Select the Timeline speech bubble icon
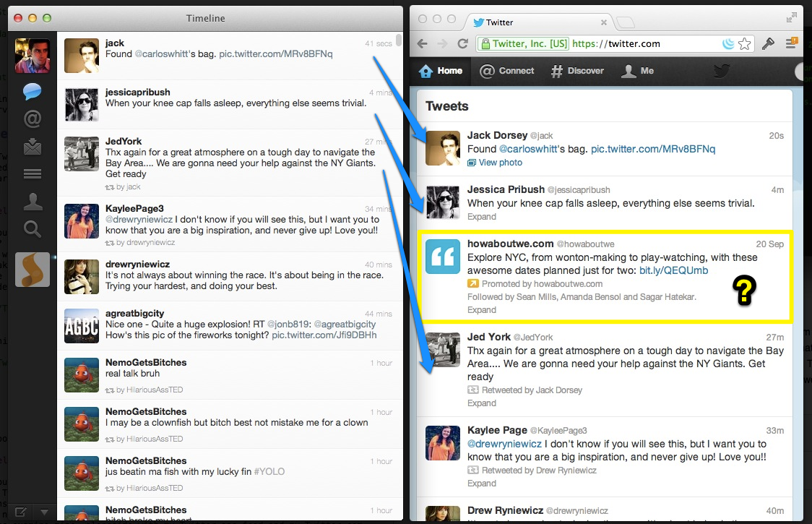 click(32, 91)
